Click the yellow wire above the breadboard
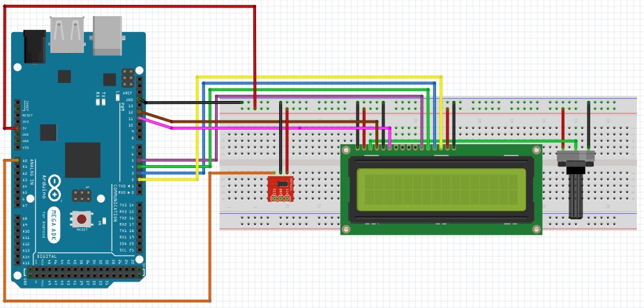Viewport: 644px width, 308px height. 319,77
